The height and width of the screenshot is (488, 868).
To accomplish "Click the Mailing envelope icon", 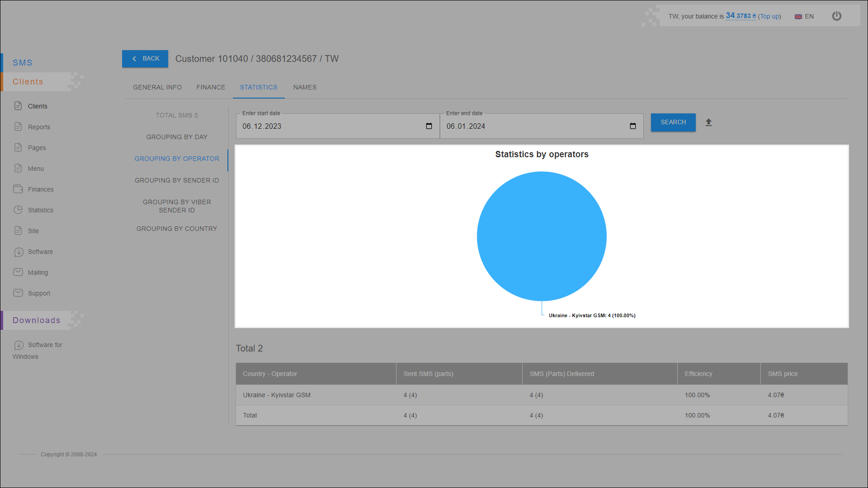I will coord(18,272).
